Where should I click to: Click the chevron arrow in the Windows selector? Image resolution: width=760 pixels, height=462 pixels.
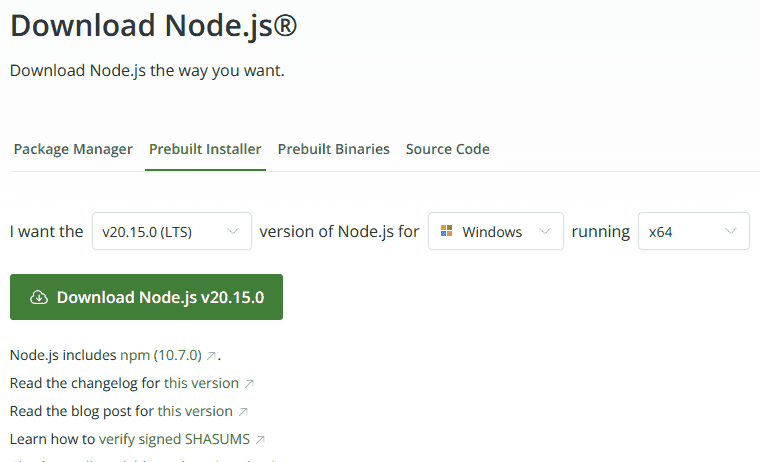coord(545,231)
